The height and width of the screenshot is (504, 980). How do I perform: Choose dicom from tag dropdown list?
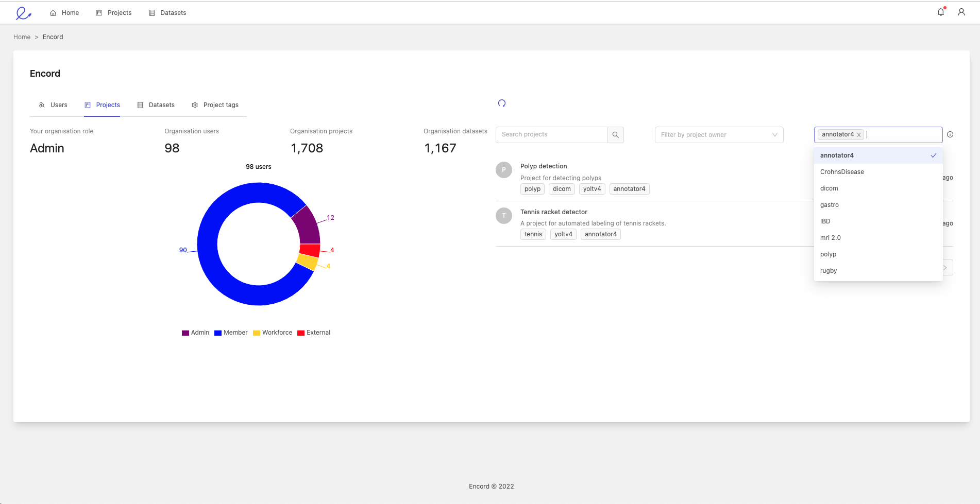click(x=878, y=188)
